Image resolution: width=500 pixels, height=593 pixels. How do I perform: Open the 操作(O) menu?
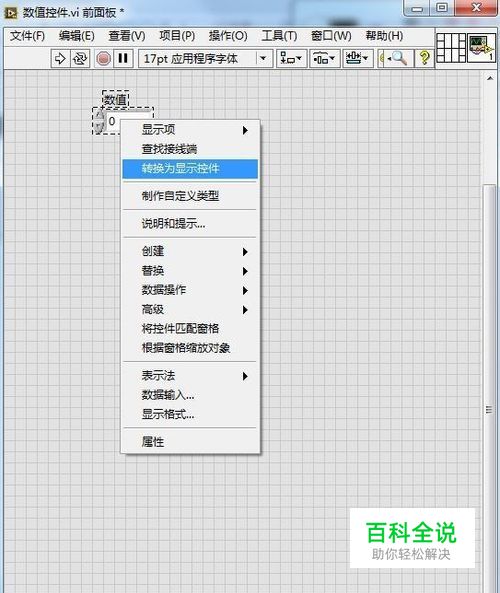[228, 36]
